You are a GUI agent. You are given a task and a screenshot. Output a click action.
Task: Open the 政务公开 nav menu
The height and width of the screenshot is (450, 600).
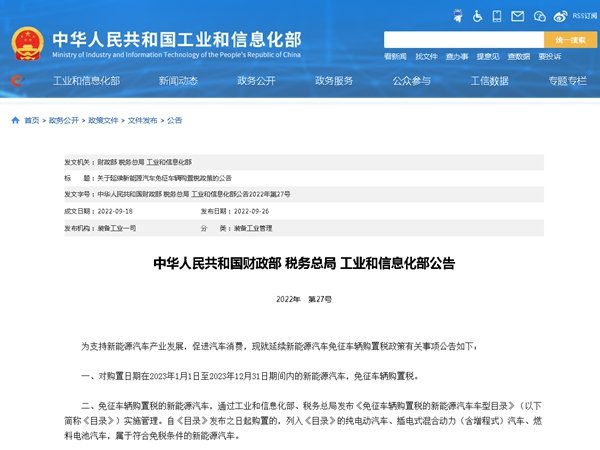256,81
